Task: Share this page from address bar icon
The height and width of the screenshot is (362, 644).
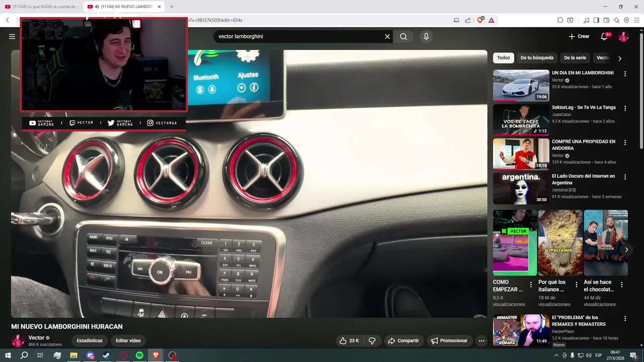Action: pos(468,20)
